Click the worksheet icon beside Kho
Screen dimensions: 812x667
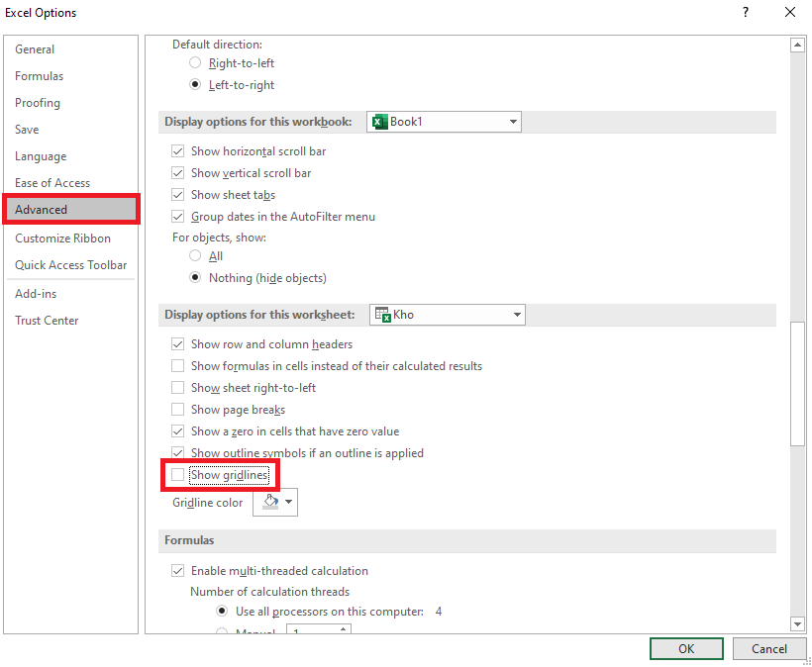pos(382,315)
